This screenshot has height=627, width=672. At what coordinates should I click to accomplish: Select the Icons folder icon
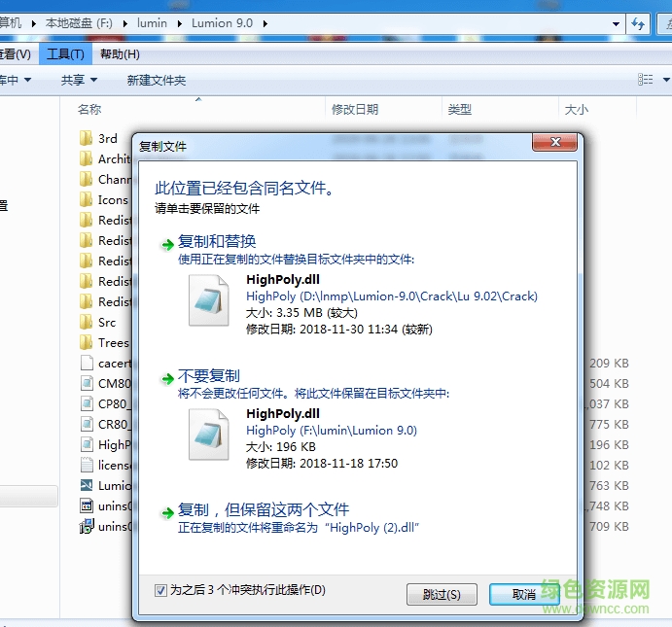coord(87,199)
